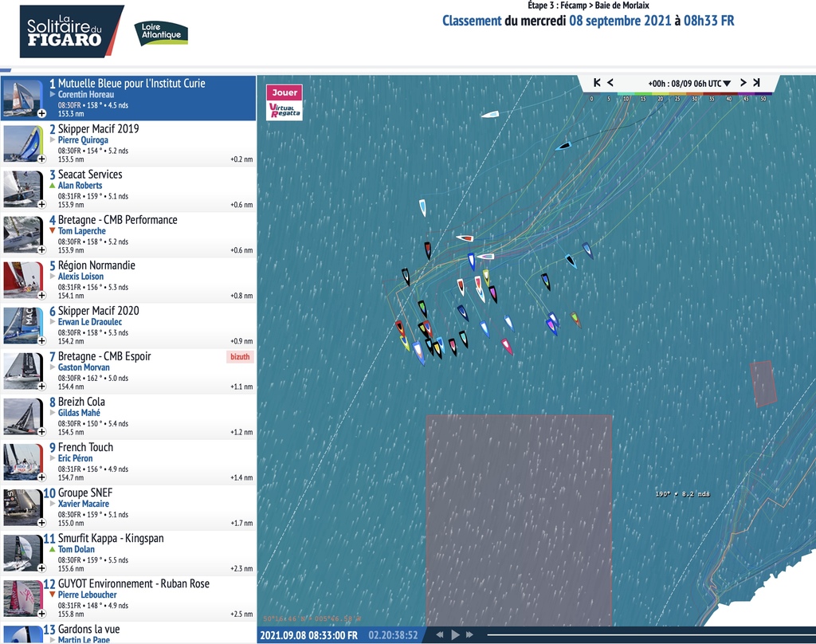The image size is (816, 644).
Task: Select the Gardons la vue boat name
Action: click(x=88, y=629)
